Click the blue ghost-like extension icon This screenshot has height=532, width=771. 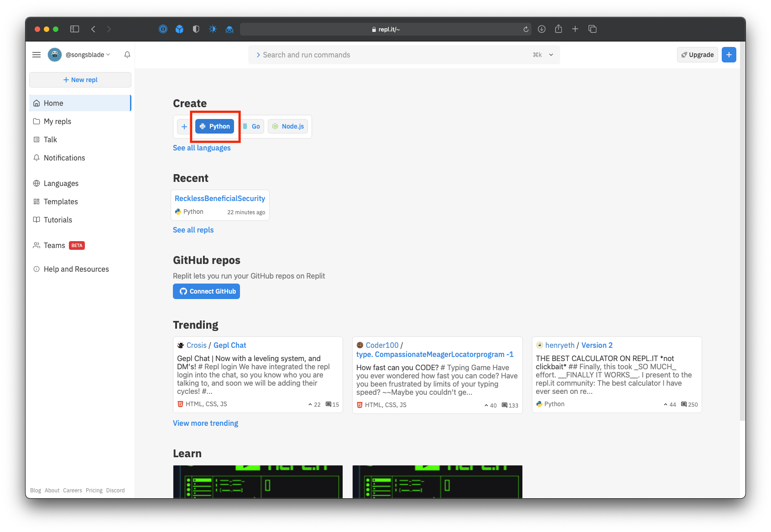click(x=229, y=29)
